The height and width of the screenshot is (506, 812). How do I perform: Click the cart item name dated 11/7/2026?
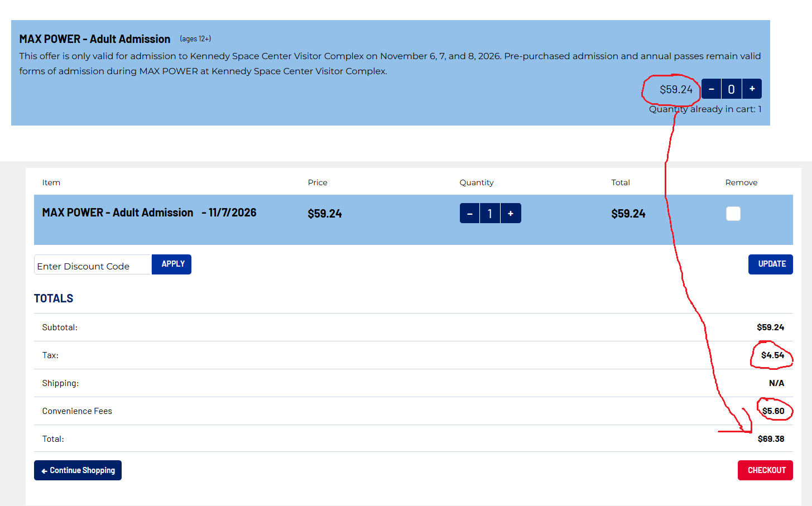(149, 213)
